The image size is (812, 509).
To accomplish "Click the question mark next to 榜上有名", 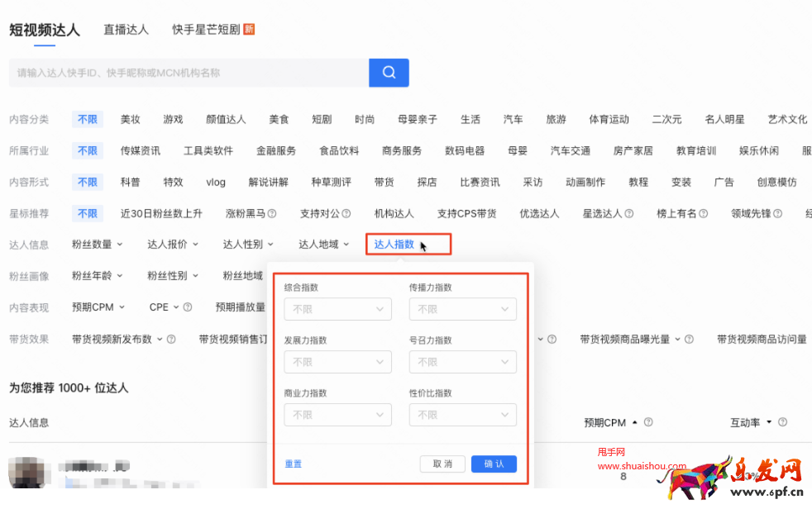I will click(705, 213).
